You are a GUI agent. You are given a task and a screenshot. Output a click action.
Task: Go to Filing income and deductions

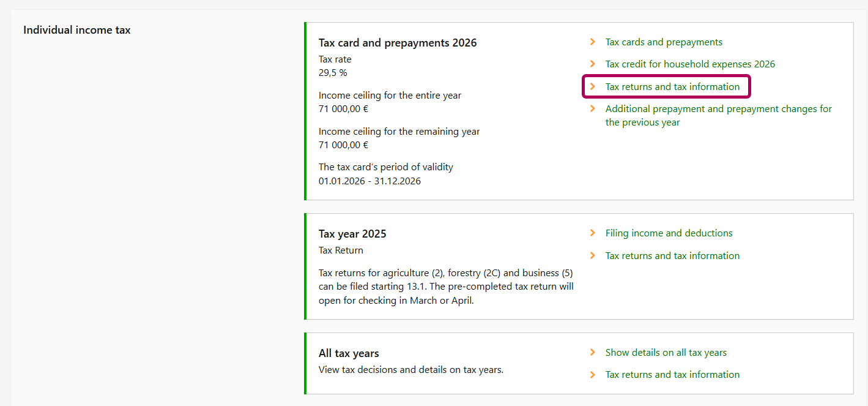[669, 233]
